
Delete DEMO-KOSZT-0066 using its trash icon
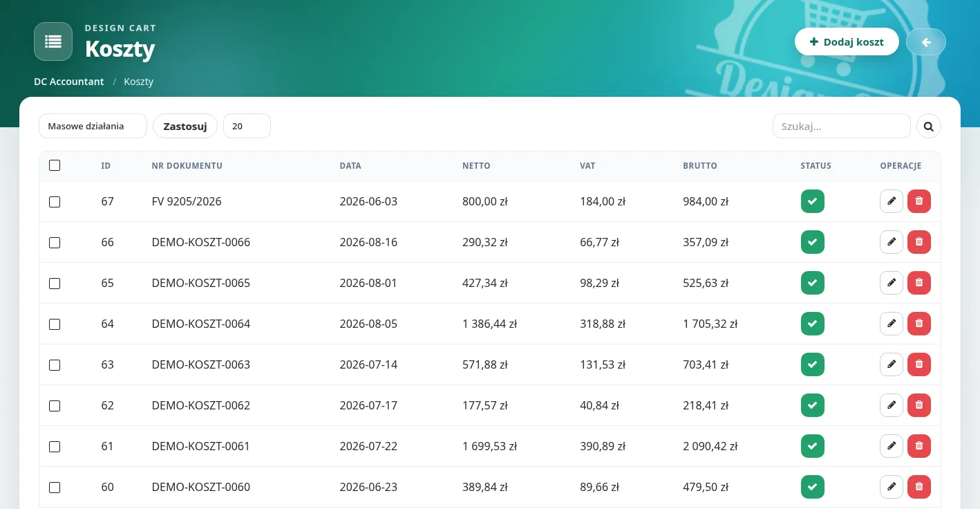pyautogui.click(x=919, y=242)
